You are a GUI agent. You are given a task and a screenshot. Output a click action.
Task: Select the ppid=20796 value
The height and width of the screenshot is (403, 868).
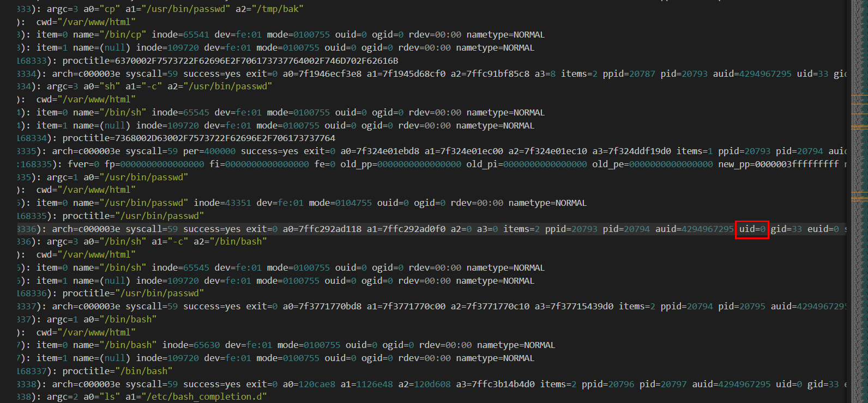(608, 384)
